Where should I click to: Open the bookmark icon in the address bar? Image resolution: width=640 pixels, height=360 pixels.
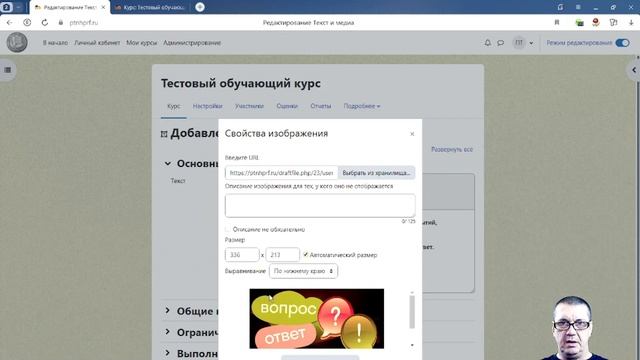tap(557, 22)
